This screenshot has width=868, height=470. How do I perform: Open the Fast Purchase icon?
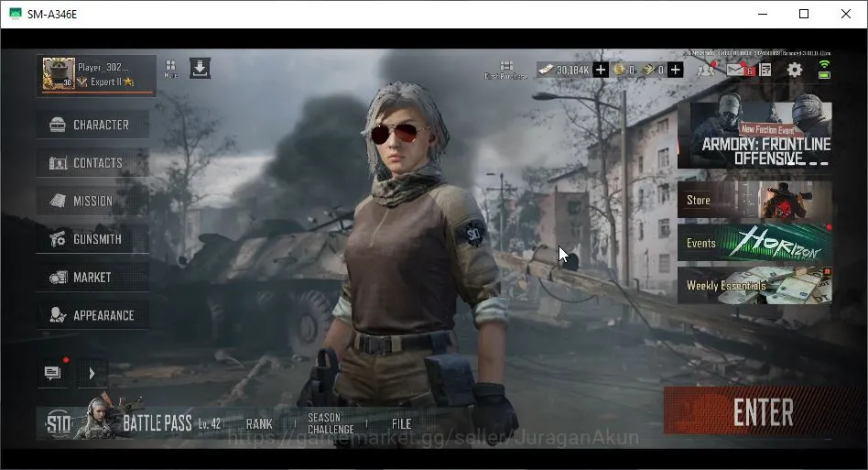[506, 70]
